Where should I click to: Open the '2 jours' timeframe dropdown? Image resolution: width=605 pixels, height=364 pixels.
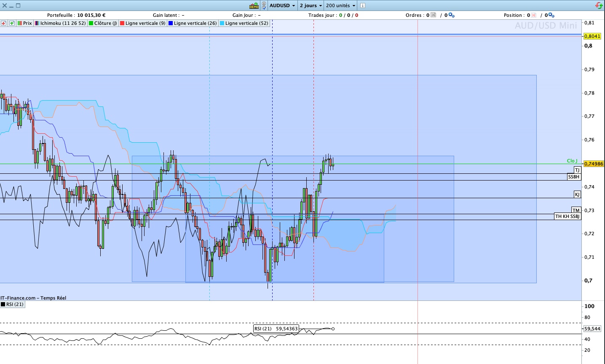pyautogui.click(x=311, y=5)
